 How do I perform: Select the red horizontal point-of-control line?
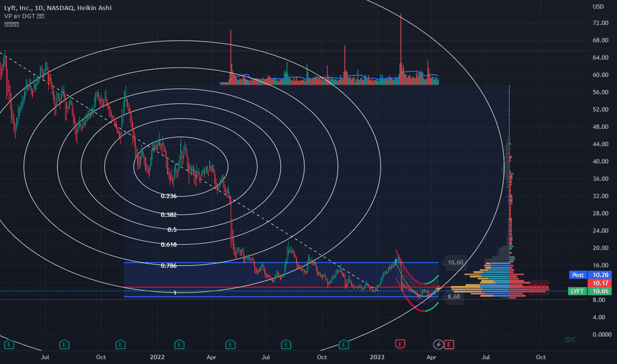coord(281,287)
